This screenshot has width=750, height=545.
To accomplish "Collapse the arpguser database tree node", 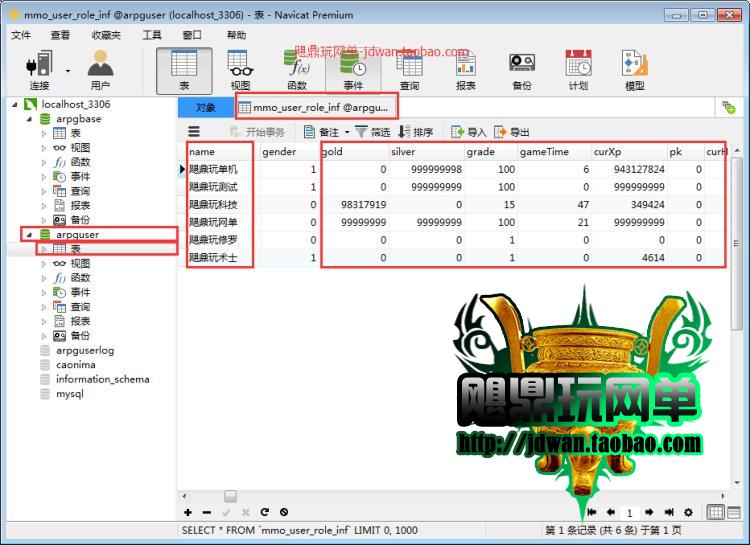I will (28, 235).
